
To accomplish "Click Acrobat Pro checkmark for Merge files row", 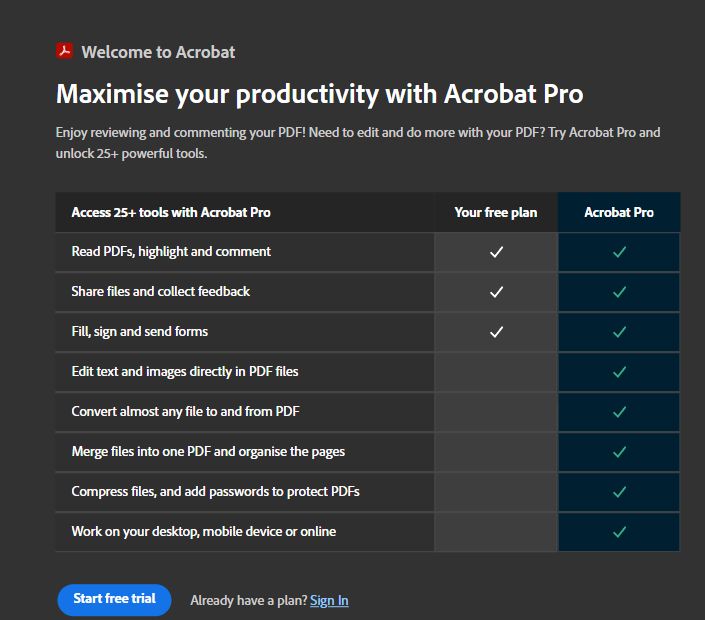I will pyautogui.click(x=619, y=452).
